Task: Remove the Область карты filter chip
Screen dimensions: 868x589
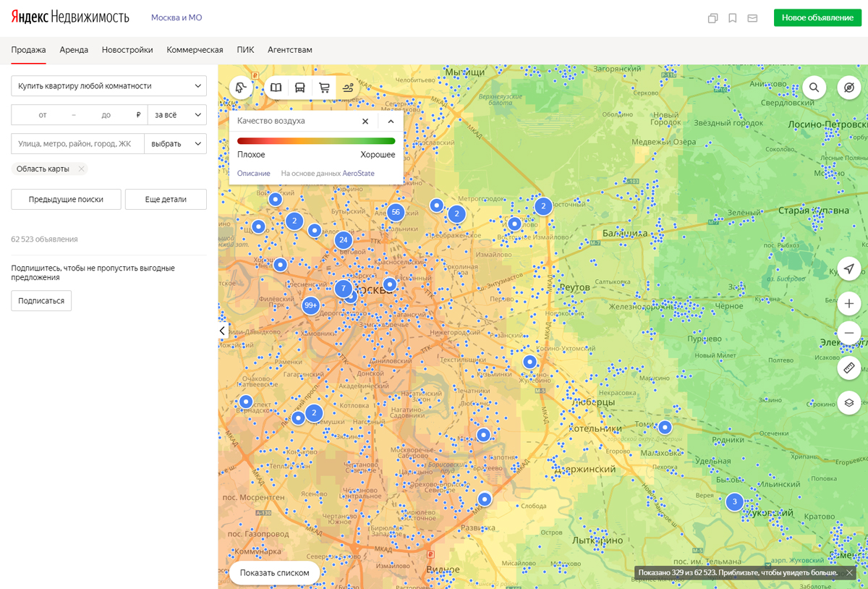Action: coord(82,169)
